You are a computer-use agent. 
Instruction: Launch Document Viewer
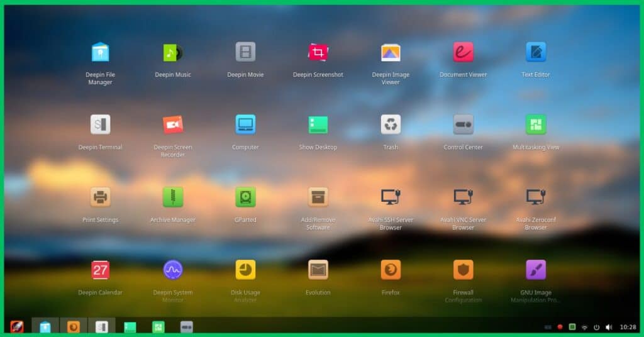click(464, 52)
